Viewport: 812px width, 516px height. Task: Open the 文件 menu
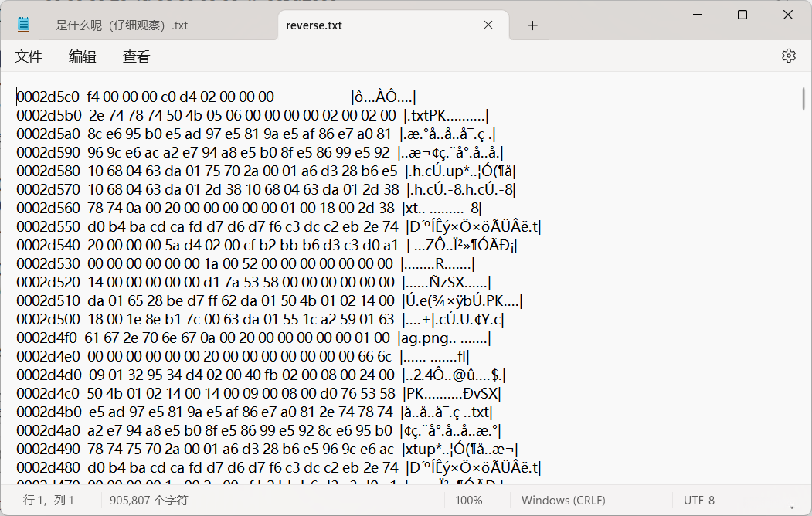28,56
